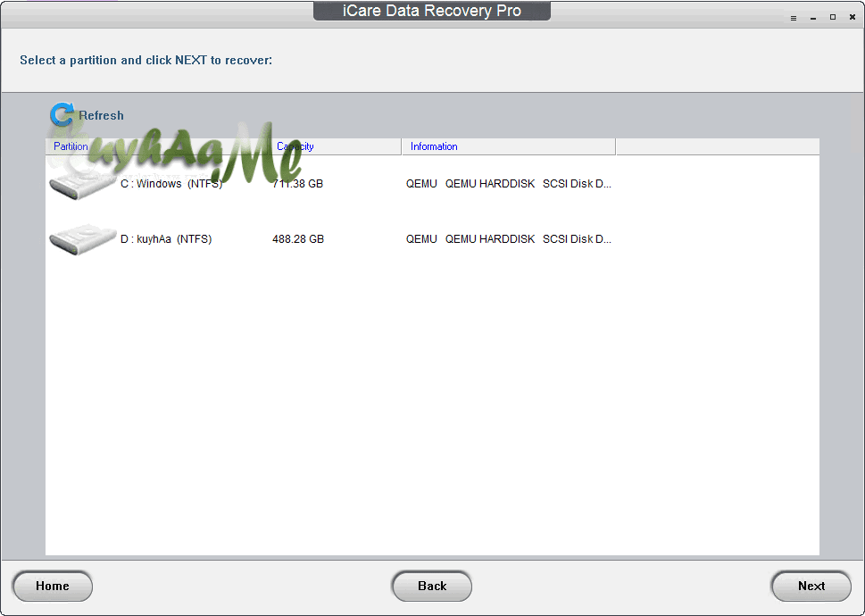Viewport: 865px width, 616px height.
Task: Select partition C : Windows (NTFS)
Action: pos(171,184)
